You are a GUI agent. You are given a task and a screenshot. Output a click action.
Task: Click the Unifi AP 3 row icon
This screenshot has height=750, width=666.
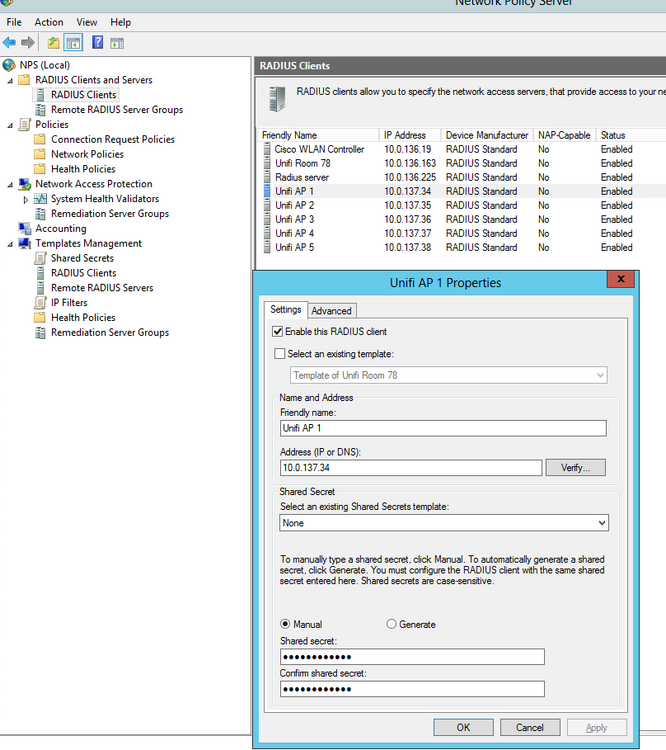tap(267, 219)
